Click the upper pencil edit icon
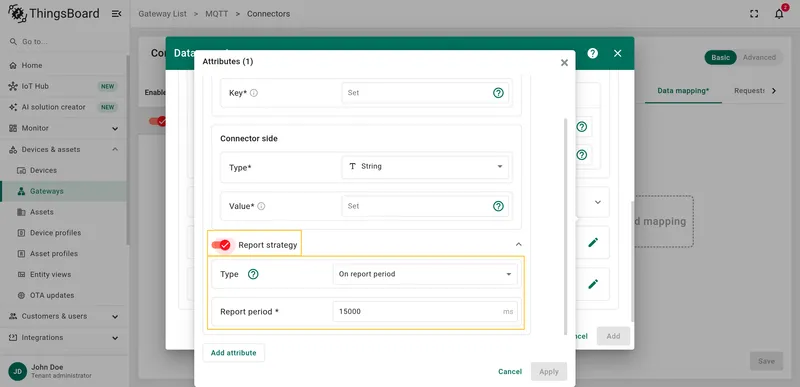The image size is (800, 387). tap(593, 242)
